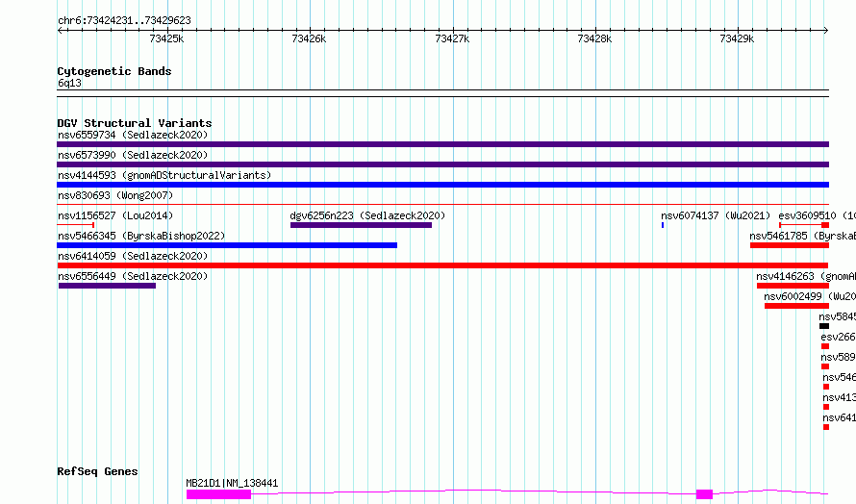856x504 pixels.
Task: Open nsv5466345 (ByrskaBishop2022) label
Action: (141, 236)
